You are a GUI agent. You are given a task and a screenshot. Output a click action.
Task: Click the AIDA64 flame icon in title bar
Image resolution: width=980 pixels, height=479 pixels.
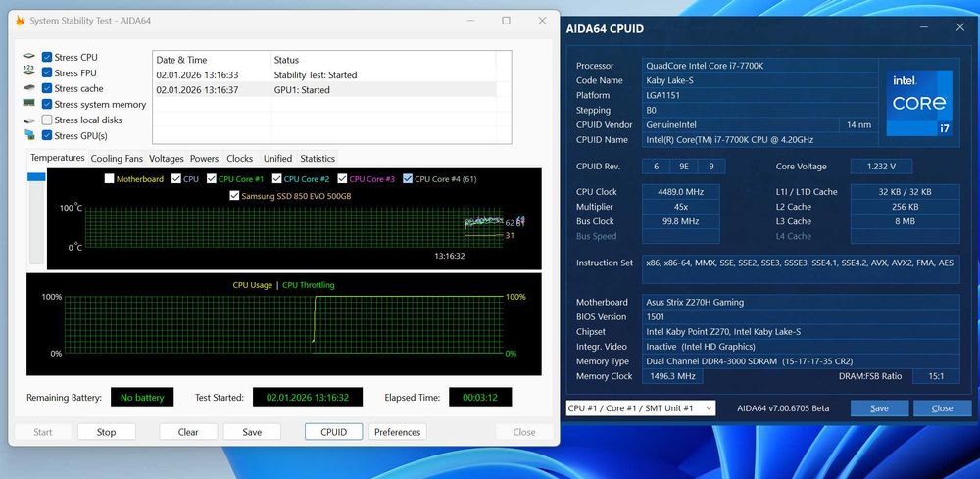tap(20, 21)
